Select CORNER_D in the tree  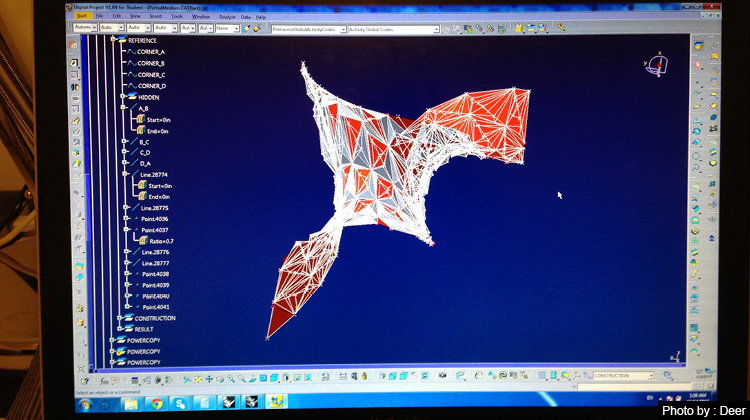[x=152, y=86]
